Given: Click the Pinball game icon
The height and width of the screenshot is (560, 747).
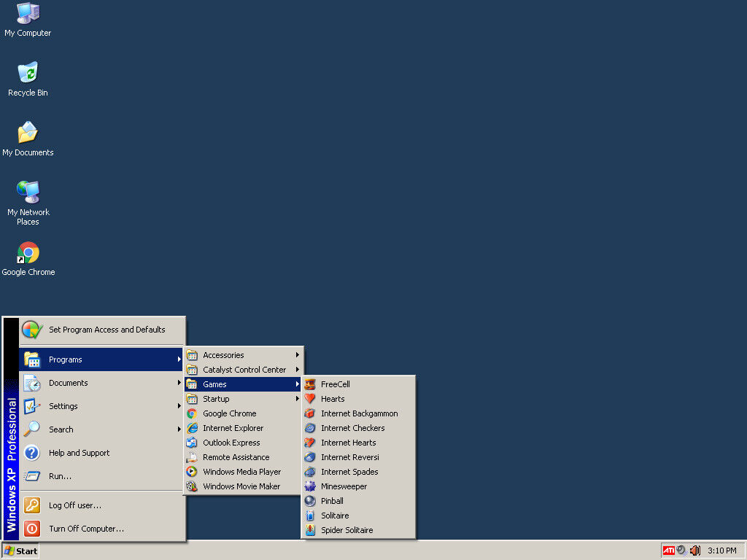Looking at the screenshot, I should point(310,501).
